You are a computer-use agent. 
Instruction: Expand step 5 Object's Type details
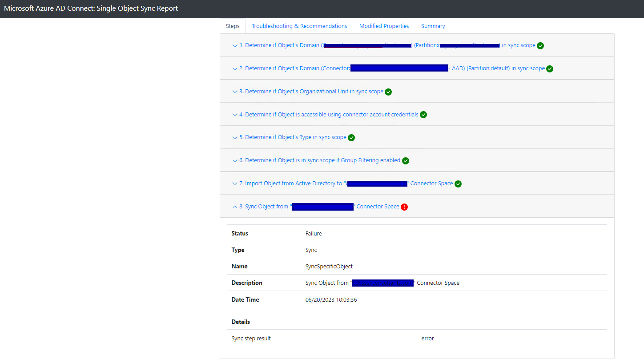point(234,137)
